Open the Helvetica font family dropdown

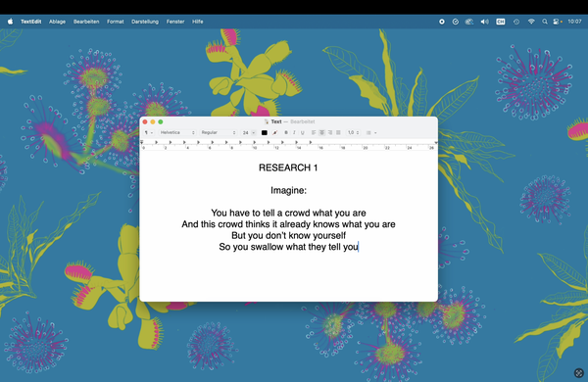177,132
